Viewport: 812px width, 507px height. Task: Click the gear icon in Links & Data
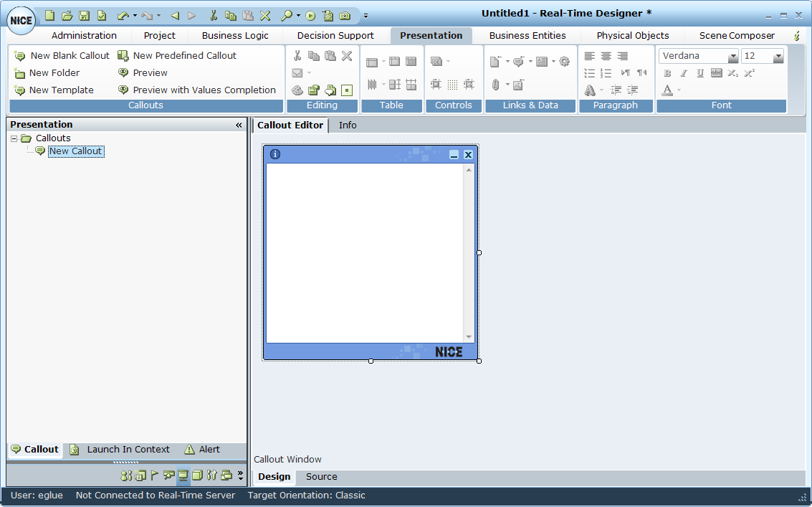564,62
